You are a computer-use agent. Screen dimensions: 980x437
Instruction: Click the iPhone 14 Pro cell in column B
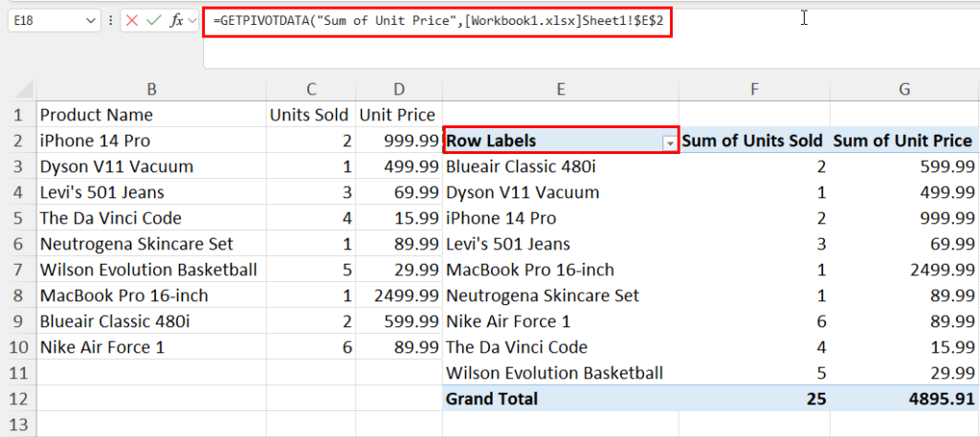tap(151, 141)
